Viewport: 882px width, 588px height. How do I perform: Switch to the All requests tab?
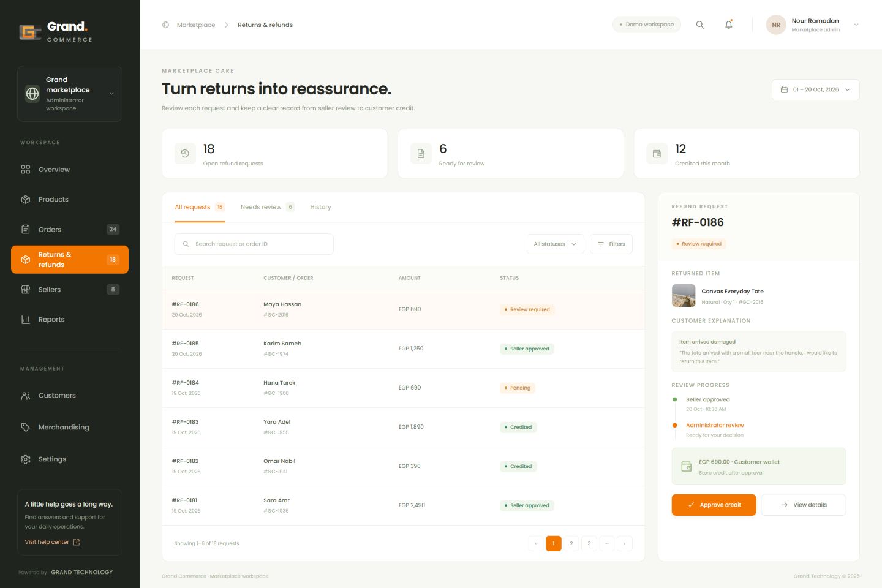[200, 207]
